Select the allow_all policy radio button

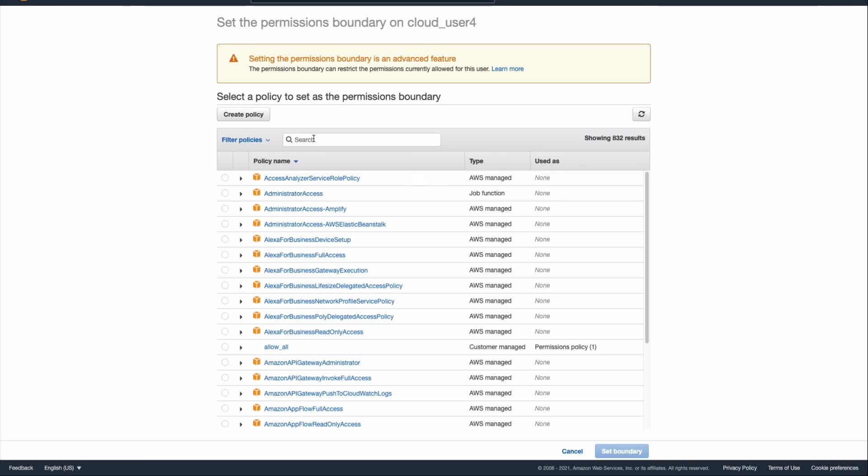pyautogui.click(x=225, y=347)
